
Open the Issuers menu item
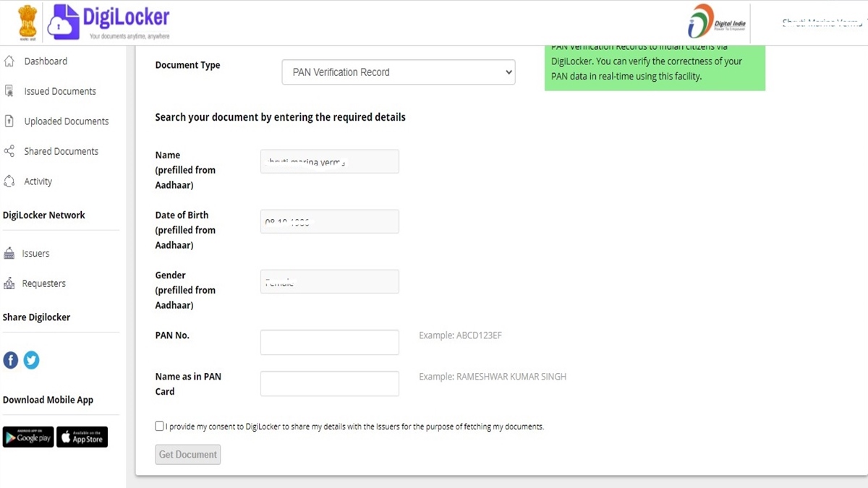click(35, 254)
